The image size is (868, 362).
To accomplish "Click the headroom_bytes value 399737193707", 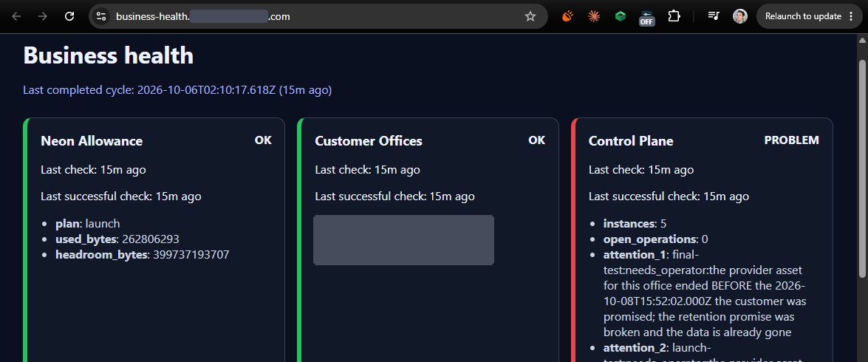I will [191, 255].
